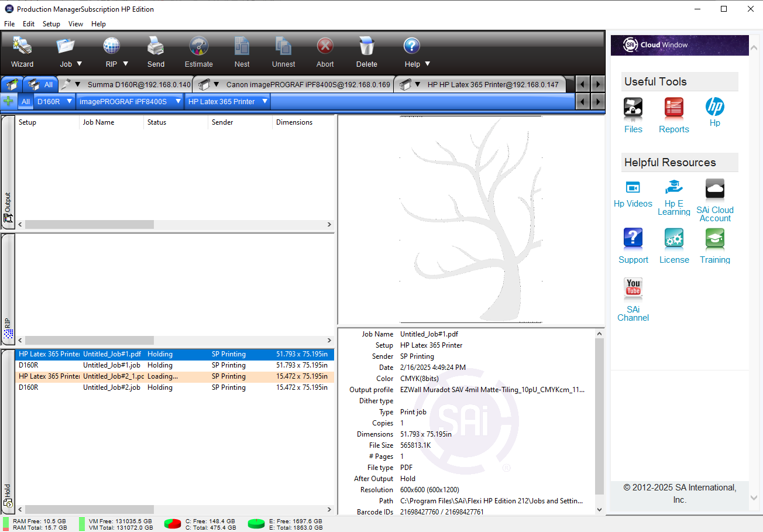This screenshot has width=763, height=532.
Task: Open Hp E Learning resource
Action: [674, 198]
